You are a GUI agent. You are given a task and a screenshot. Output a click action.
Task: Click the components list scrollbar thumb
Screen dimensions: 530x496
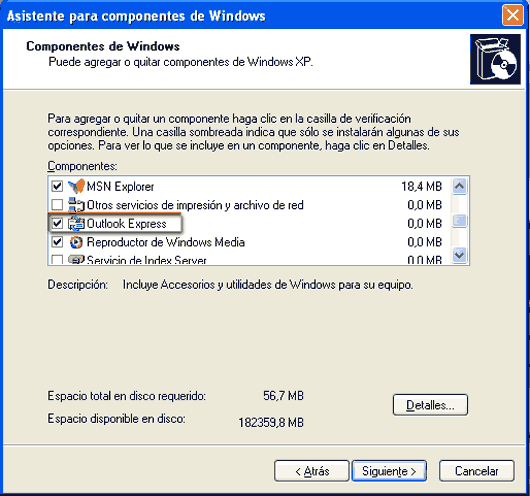click(x=459, y=221)
